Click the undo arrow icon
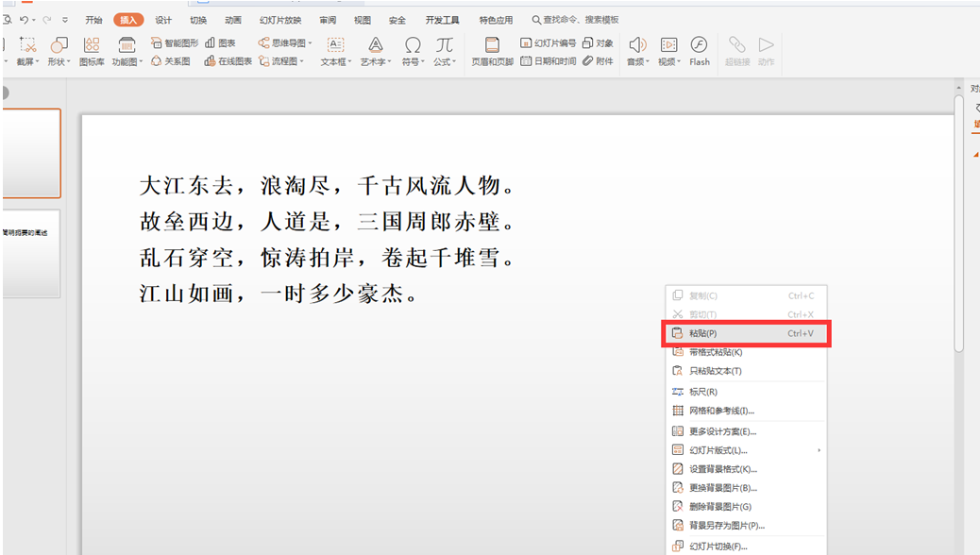The height and width of the screenshot is (555, 980). tap(24, 20)
